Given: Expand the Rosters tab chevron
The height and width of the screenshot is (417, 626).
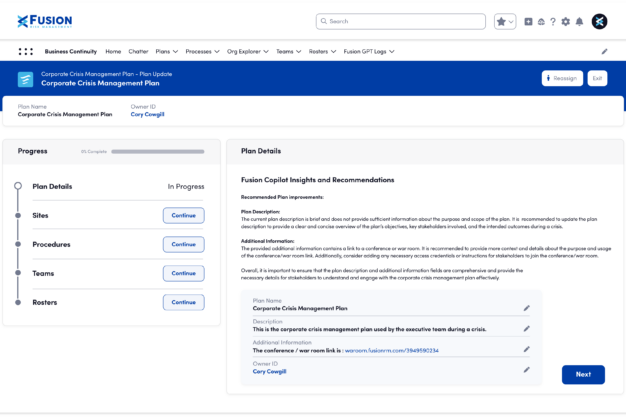Looking at the screenshot, I should point(333,52).
